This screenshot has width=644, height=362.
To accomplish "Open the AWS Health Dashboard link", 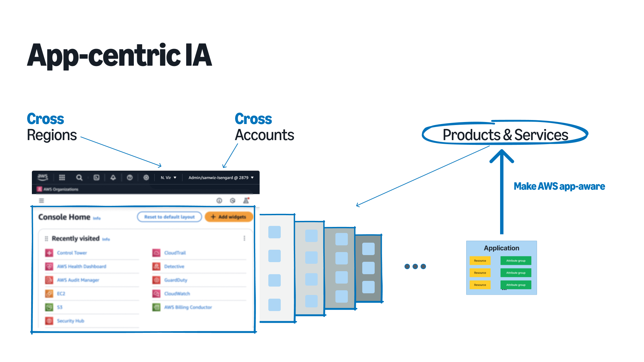I will tap(82, 266).
